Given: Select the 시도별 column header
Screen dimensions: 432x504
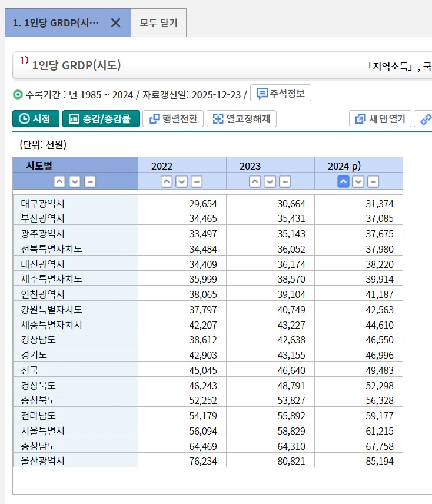Looking at the screenshot, I should (x=39, y=166).
